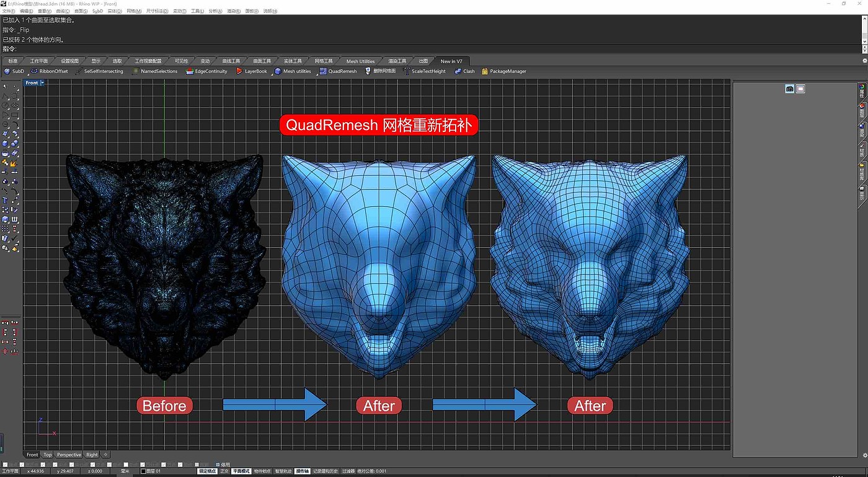Click 记录建构历史 in the status bar
Viewport: 868px width, 477px height.
pyautogui.click(x=325, y=471)
